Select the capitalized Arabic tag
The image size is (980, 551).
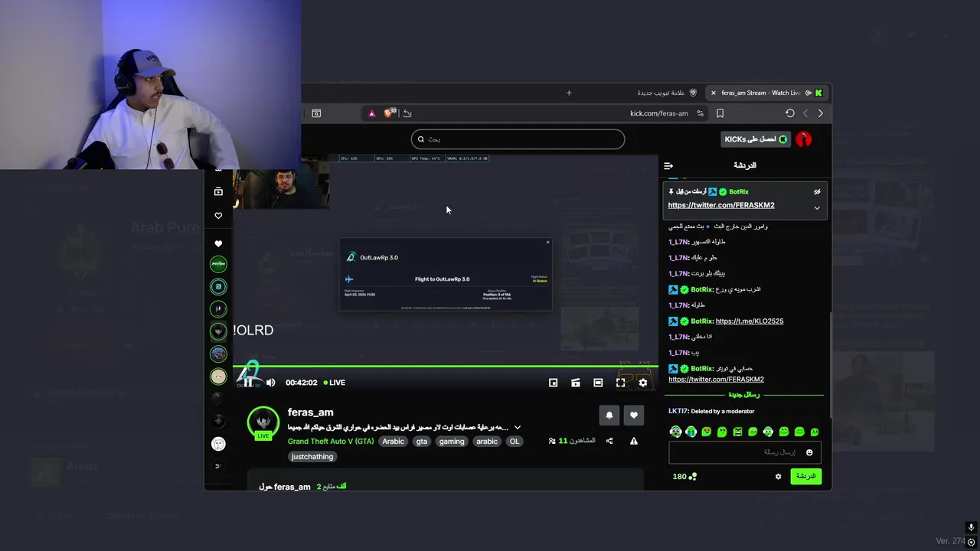pos(394,441)
